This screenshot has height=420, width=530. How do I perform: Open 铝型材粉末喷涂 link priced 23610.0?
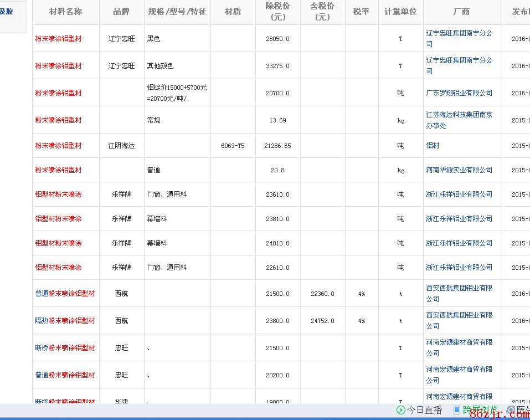click(x=58, y=194)
